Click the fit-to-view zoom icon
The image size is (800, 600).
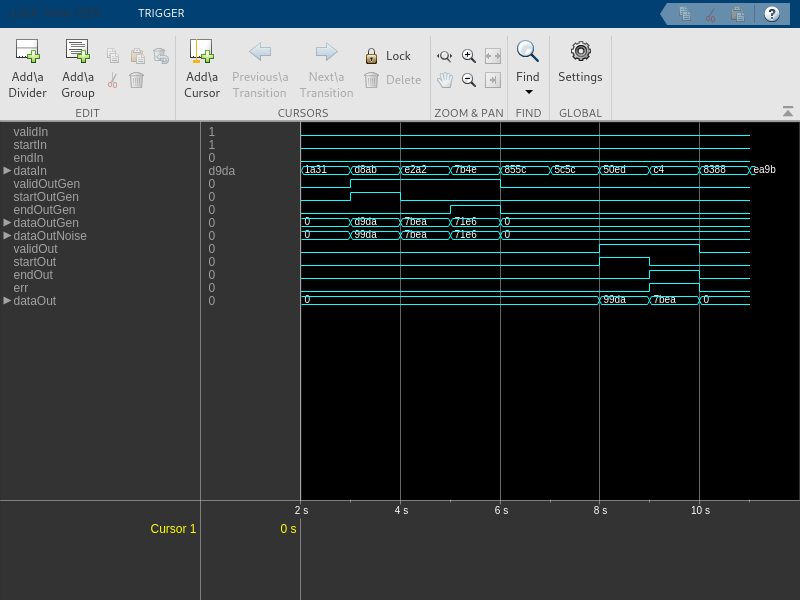click(492, 56)
